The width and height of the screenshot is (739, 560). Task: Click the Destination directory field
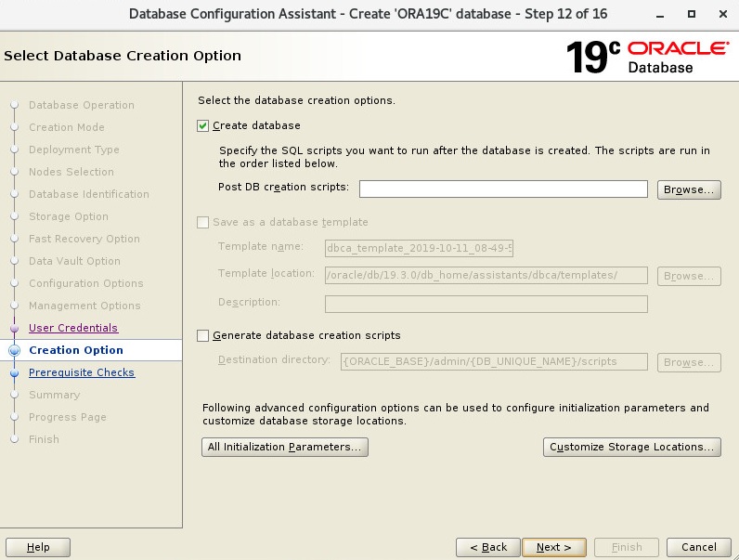[x=495, y=361]
